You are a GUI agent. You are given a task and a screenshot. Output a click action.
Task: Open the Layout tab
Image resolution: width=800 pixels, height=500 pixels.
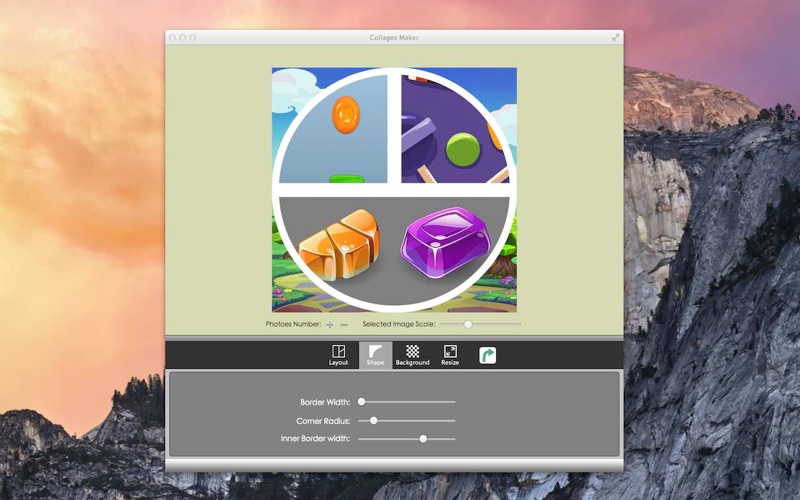click(338, 355)
